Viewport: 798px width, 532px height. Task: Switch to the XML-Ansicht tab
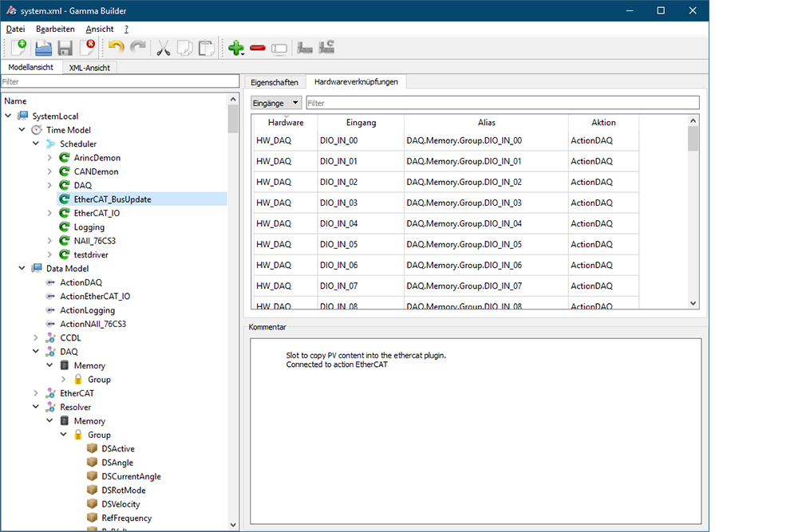coord(89,68)
